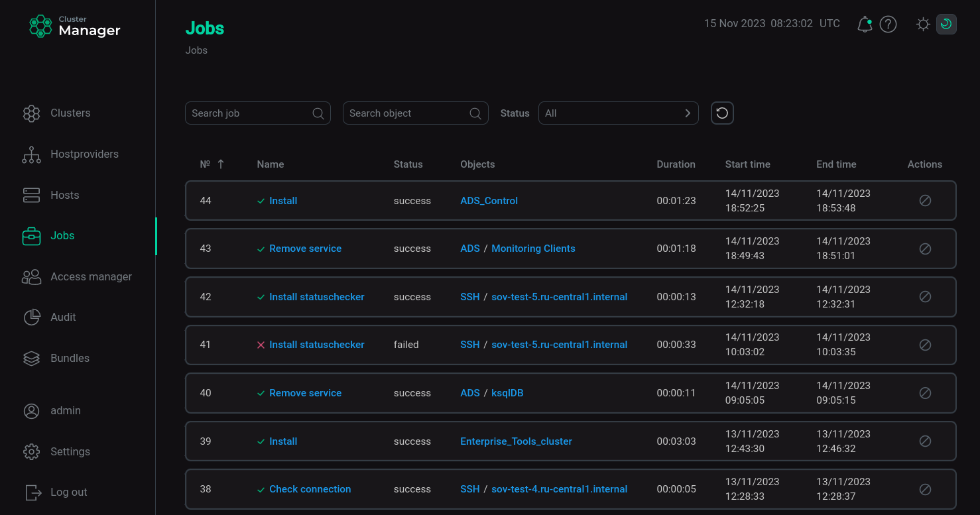Open the Hosts server icon
980x515 pixels.
pyautogui.click(x=31, y=195)
